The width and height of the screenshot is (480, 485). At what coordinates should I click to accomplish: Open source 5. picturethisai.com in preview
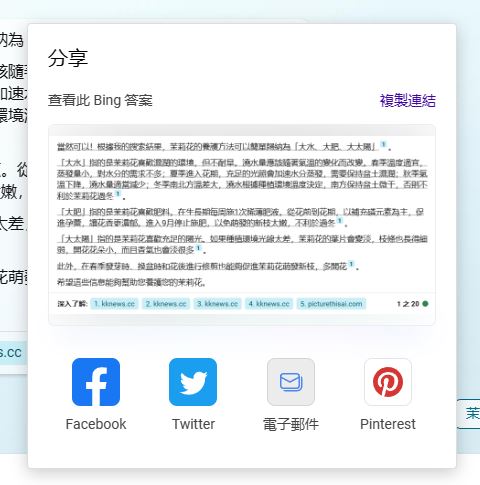coord(331,304)
